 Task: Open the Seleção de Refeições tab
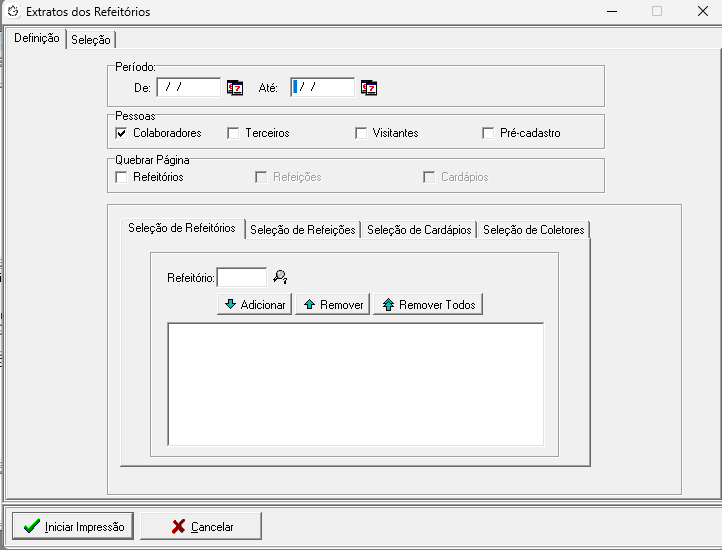click(x=302, y=230)
